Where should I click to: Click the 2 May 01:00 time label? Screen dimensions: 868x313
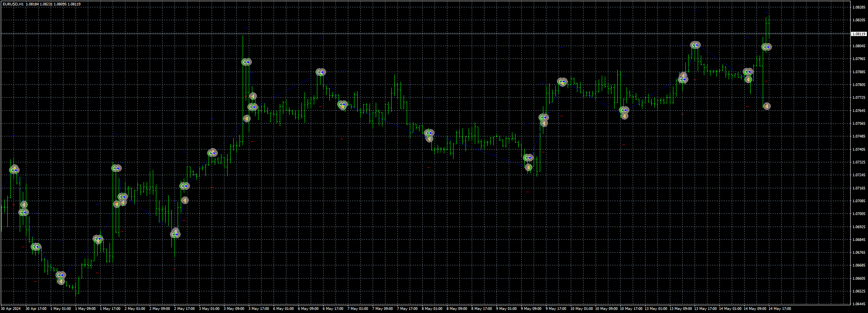pyautogui.click(x=135, y=309)
